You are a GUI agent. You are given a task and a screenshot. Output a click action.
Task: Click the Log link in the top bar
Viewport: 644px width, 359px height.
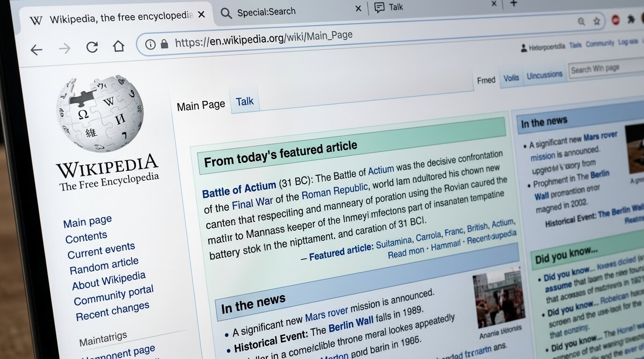[628, 42]
